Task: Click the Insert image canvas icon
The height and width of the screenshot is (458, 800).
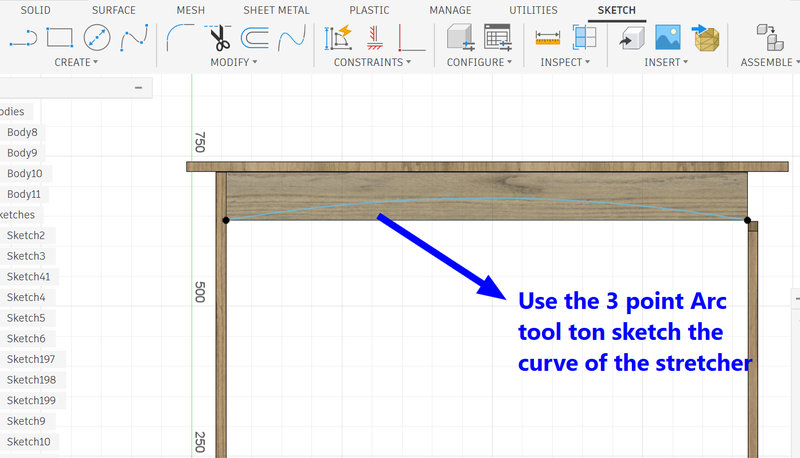Action: pos(668,38)
